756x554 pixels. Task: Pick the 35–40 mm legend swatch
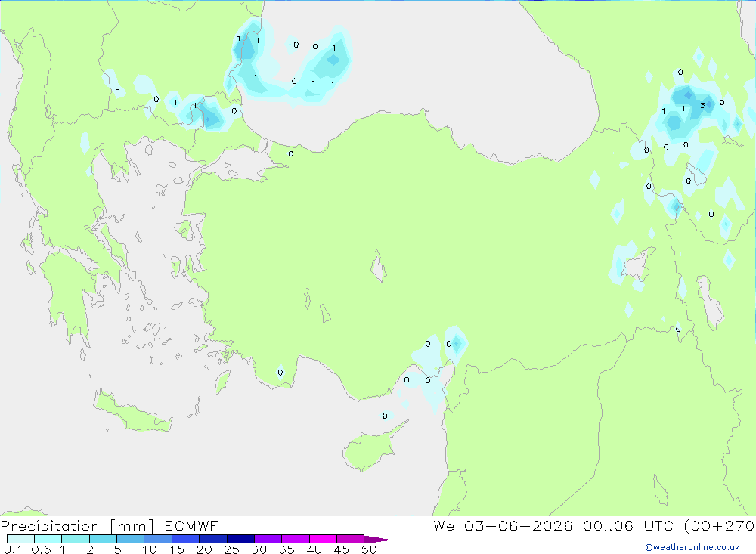[x=296, y=539]
